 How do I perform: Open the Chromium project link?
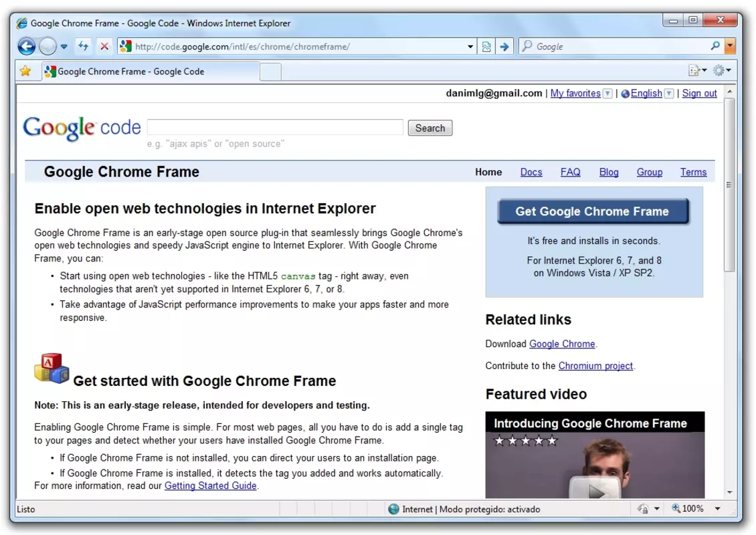tap(595, 366)
